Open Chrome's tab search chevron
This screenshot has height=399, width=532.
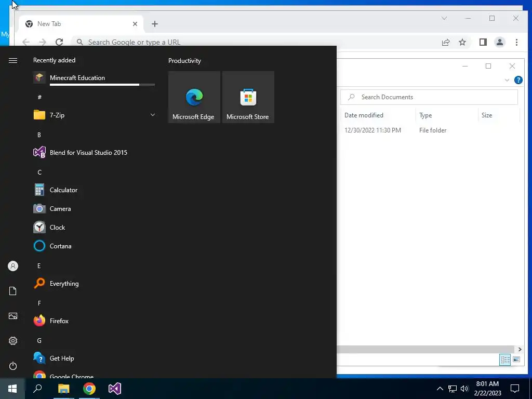pos(444,18)
